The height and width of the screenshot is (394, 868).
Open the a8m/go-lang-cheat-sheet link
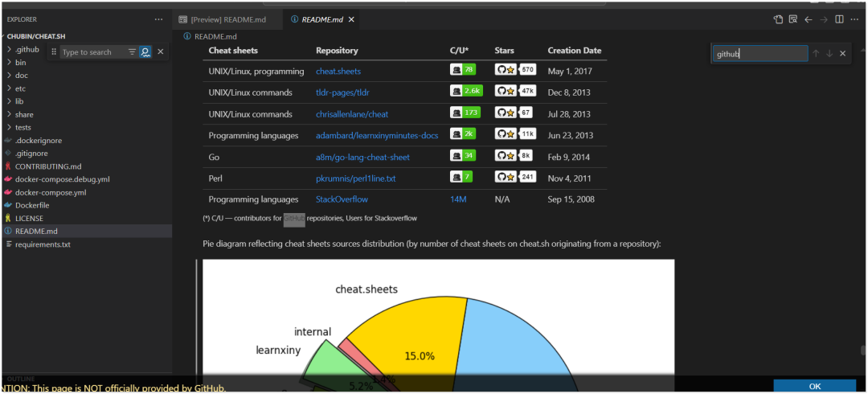[362, 157]
